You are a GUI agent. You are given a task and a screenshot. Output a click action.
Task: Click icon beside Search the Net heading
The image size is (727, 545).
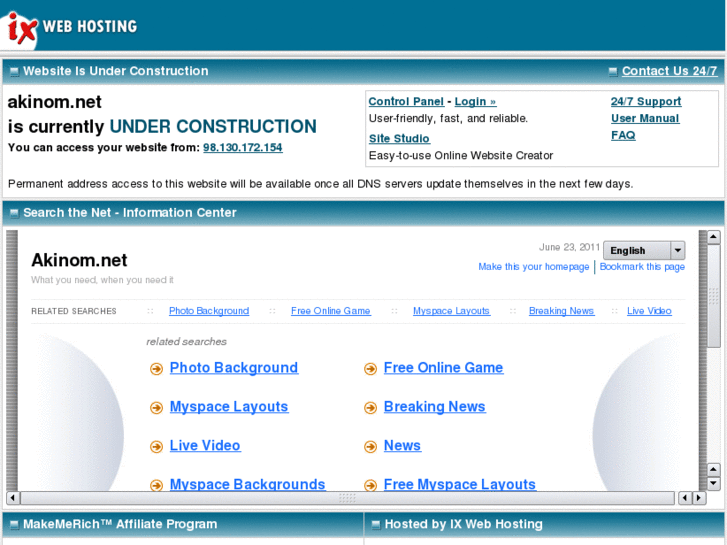click(x=14, y=213)
